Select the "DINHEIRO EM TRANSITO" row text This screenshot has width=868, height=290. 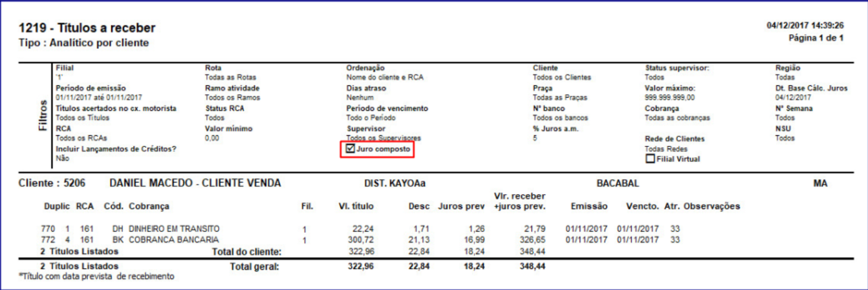174,228
